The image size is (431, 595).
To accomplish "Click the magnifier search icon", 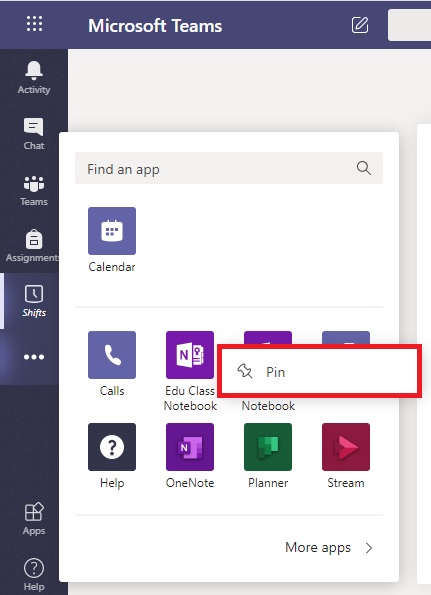I will coord(363,168).
